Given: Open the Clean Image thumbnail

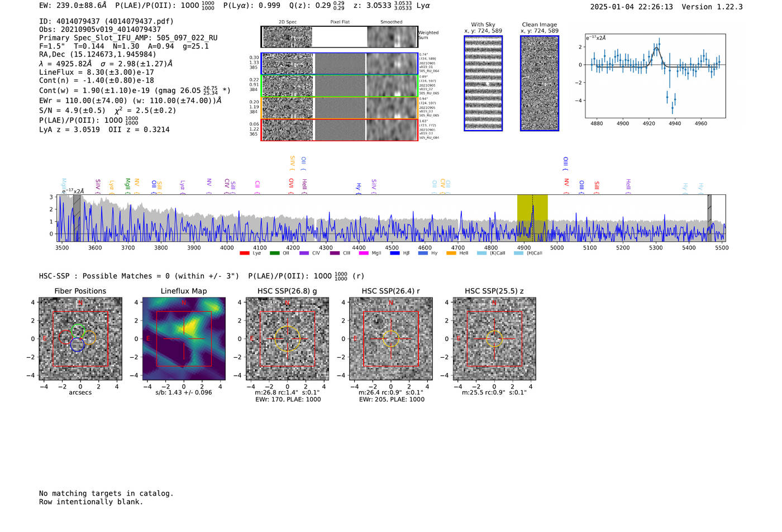Looking at the screenshot, I should (x=540, y=83).
